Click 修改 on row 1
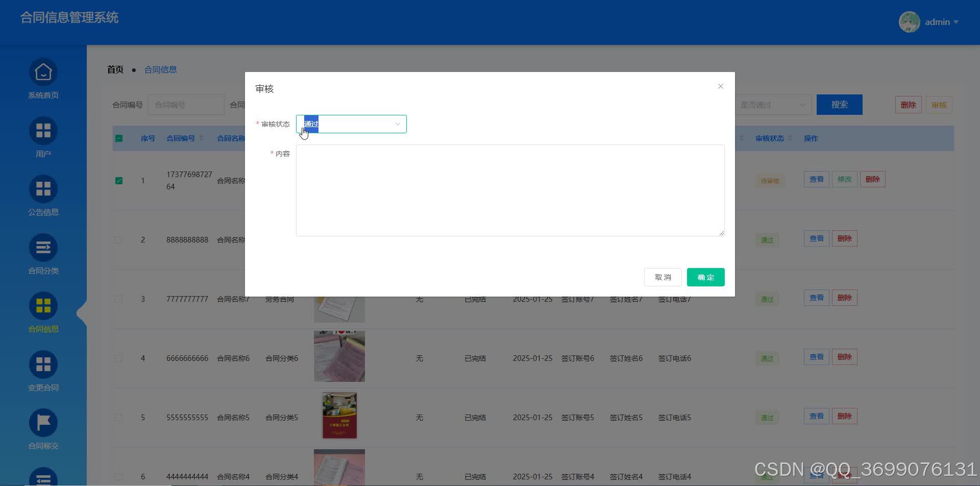The image size is (980, 486). [845, 179]
